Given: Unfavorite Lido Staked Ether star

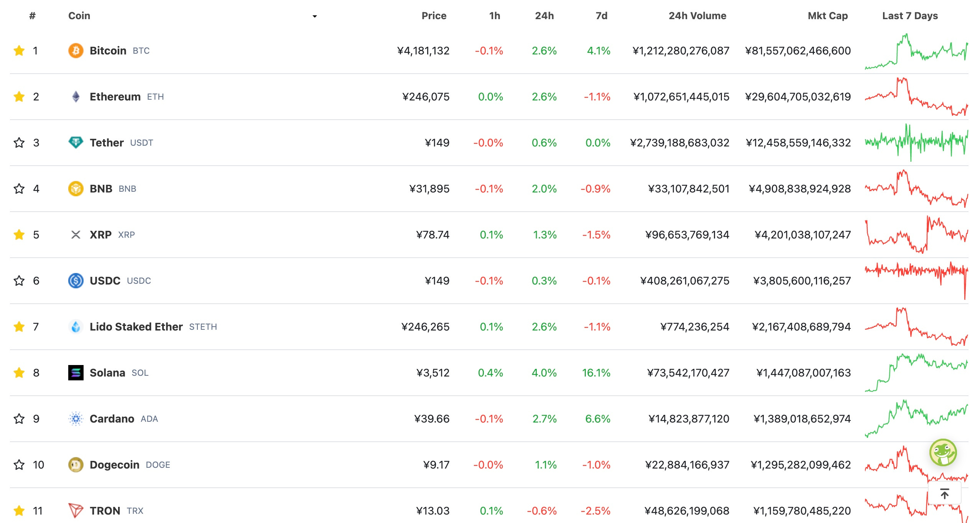Looking at the screenshot, I should pos(19,327).
